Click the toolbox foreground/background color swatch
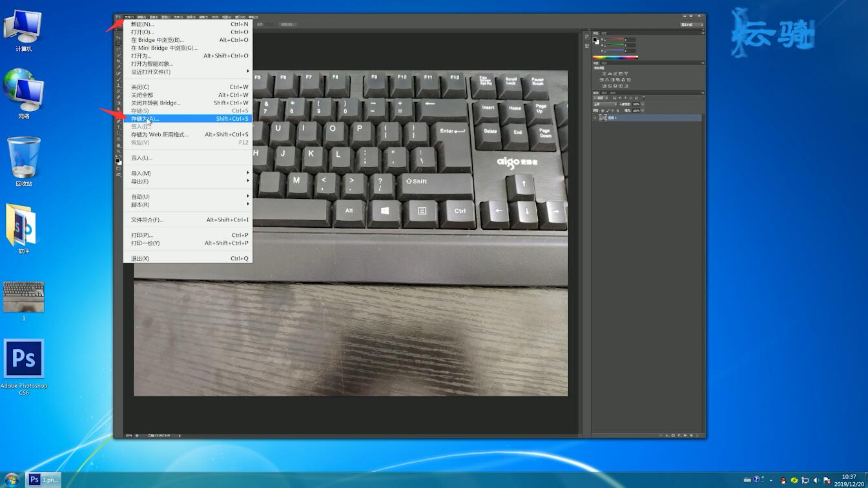868x488 pixels. tap(119, 161)
